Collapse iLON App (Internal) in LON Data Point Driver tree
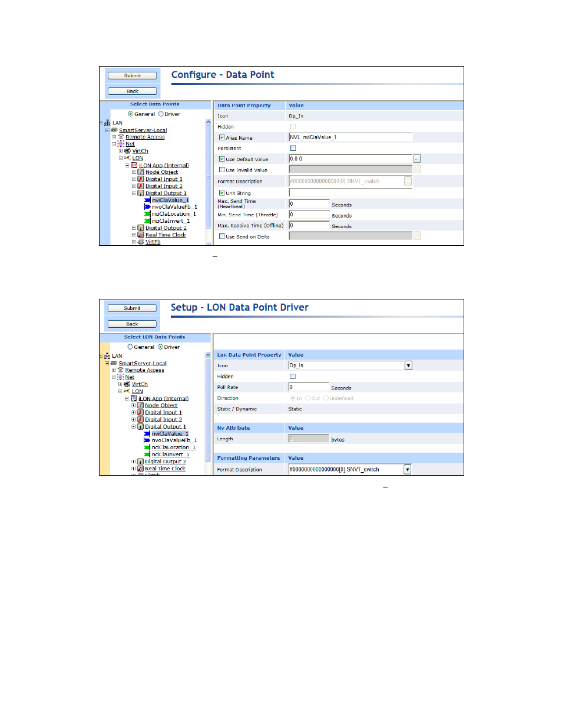Screen dimensions: 562x728 point(127,398)
